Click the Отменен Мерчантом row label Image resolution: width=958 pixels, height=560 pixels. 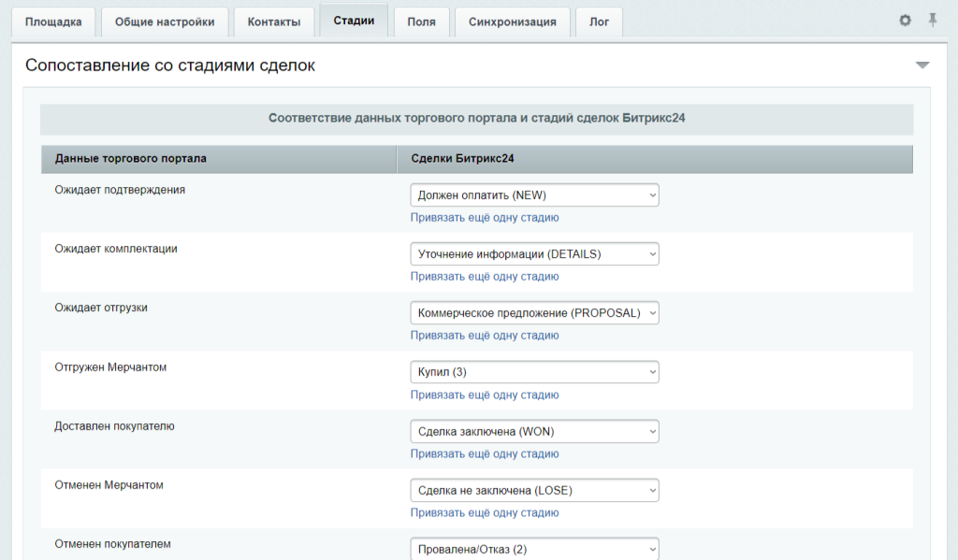pyautogui.click(x=109, y=485)
